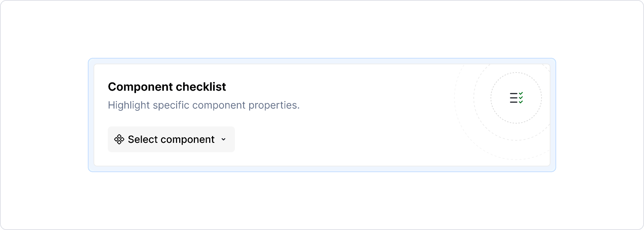Click the "Select component" label text

(171, 139)
